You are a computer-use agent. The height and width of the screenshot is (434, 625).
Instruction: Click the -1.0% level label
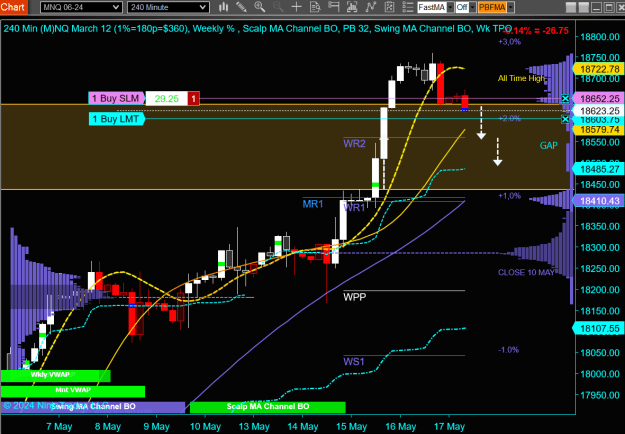[x=509, y=350]
